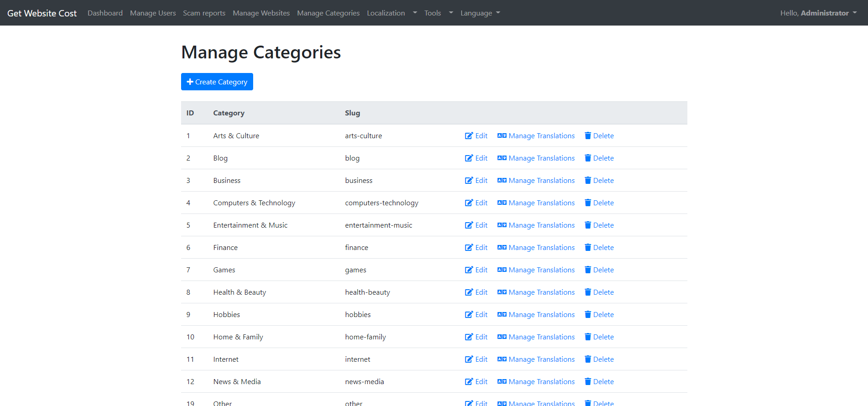Click the Get Website Cost brand logo
This screenshot has height=406, width=868.
coord(42,13)
